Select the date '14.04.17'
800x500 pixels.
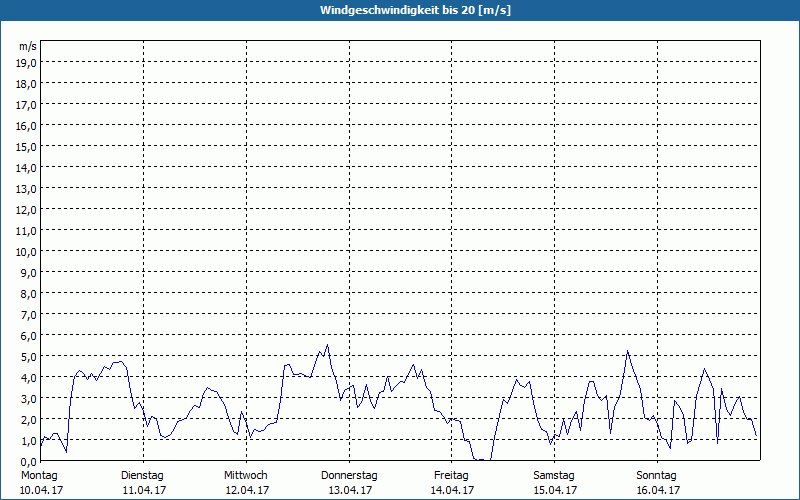pyautogui.click(x=453, y=490)
